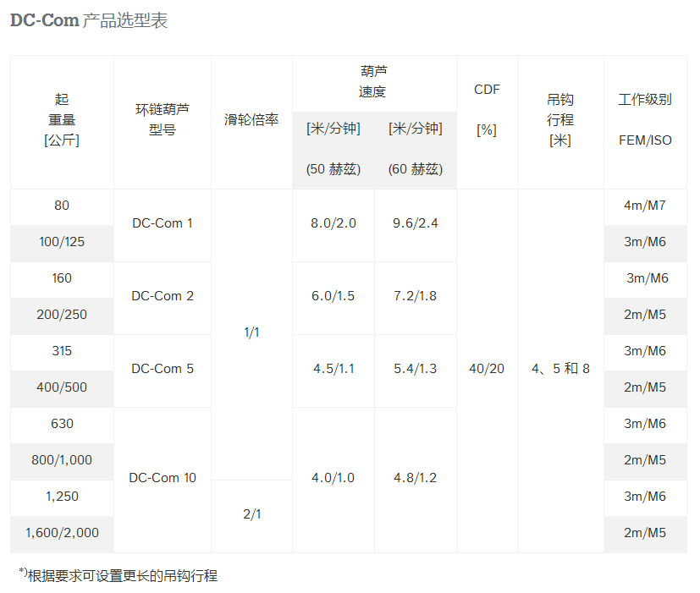Click '2m/M5' in the 800/1,000 row

[x=645, y=460]
